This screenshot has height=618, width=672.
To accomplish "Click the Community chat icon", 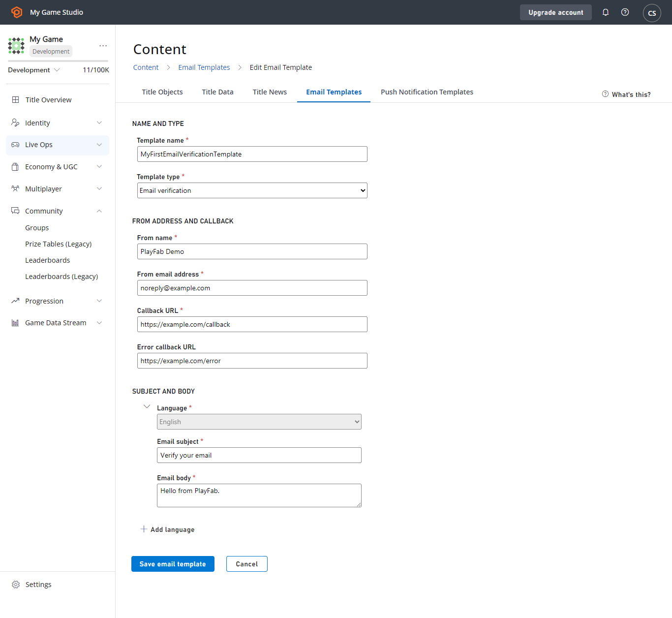I will coord(15,211).
